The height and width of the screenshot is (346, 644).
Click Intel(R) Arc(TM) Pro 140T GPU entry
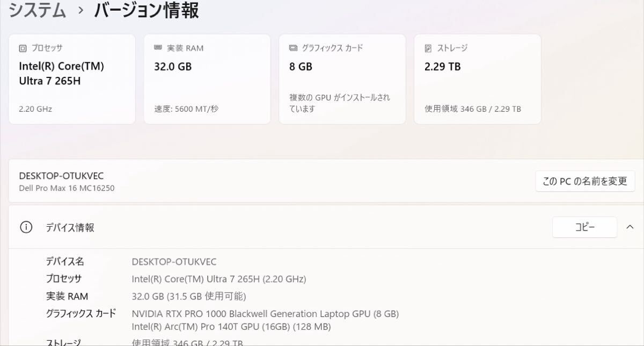coord(231,326)
